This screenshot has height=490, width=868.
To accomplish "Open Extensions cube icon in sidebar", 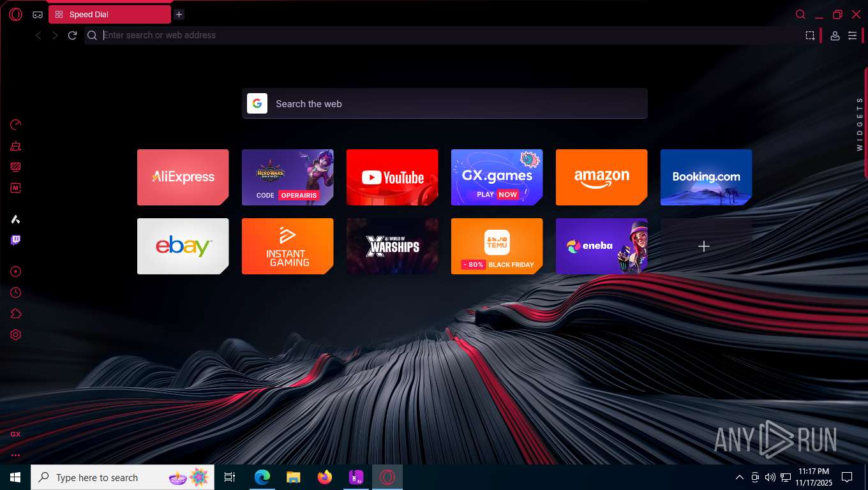I will pyautogui.click(x=16, y=313).
